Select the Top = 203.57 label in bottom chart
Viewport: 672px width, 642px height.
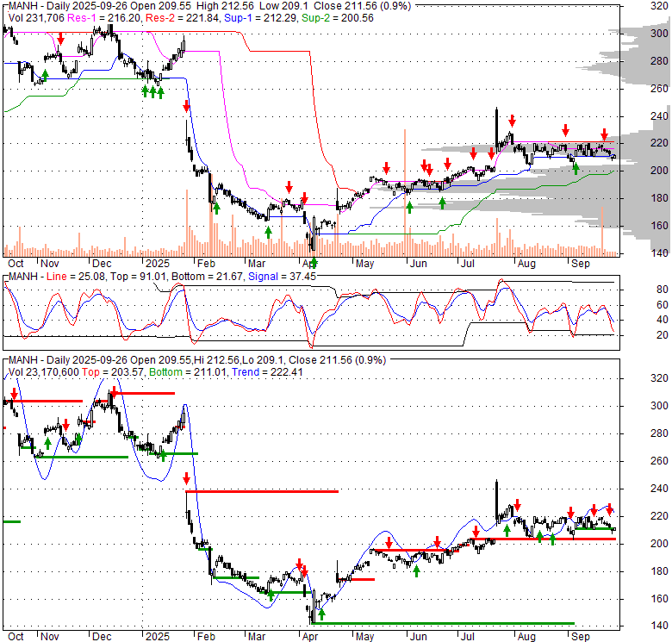(113, 372)
